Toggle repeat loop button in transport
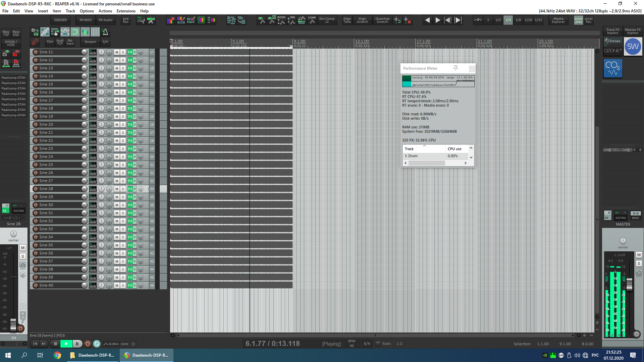Viewport: 644px width, 362px height. point(97,344)
